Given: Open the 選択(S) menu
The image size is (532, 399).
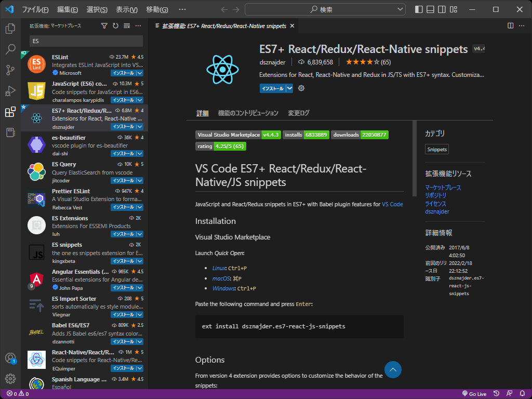Looking at the screenshot, I should point(97,9).
